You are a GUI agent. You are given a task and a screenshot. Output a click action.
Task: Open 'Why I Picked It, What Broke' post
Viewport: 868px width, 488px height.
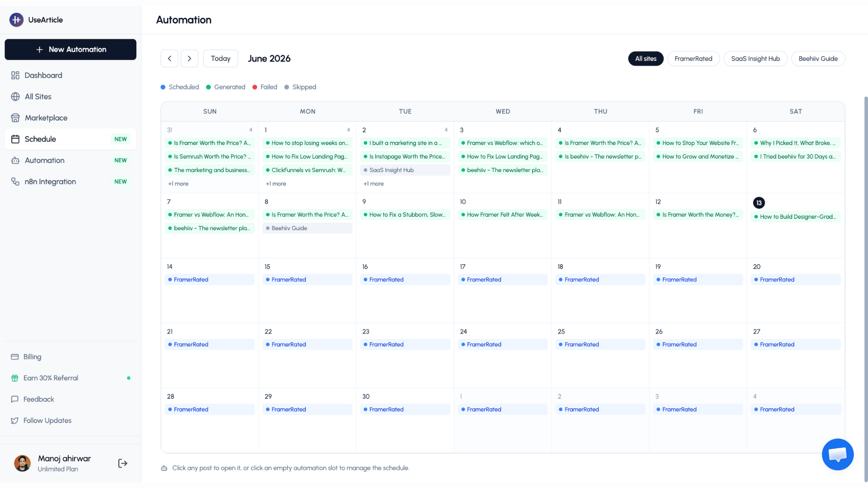(796, 143)
